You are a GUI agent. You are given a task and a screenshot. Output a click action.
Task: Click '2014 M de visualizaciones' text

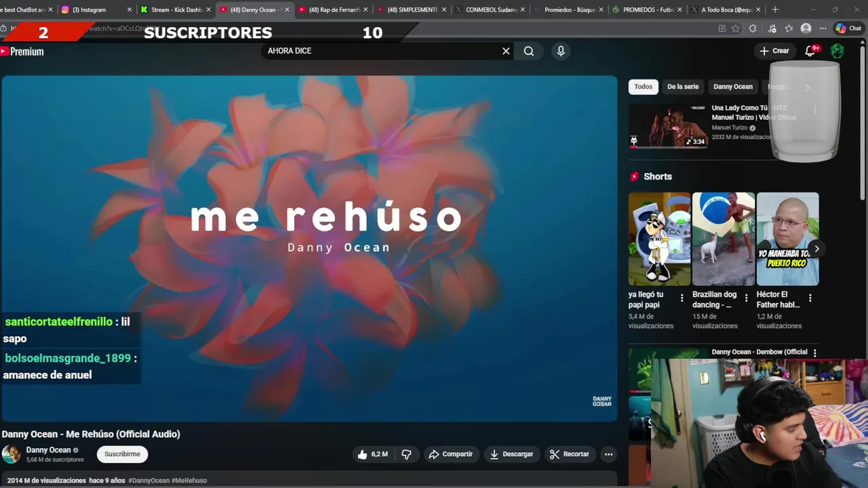click(x=46, y=481)
